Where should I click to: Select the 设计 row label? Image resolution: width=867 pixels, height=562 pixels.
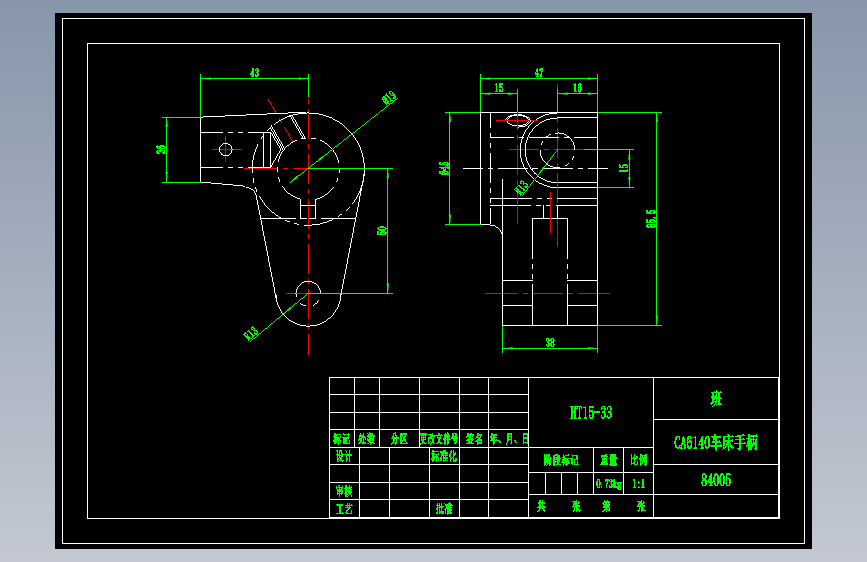pos(344,456)
